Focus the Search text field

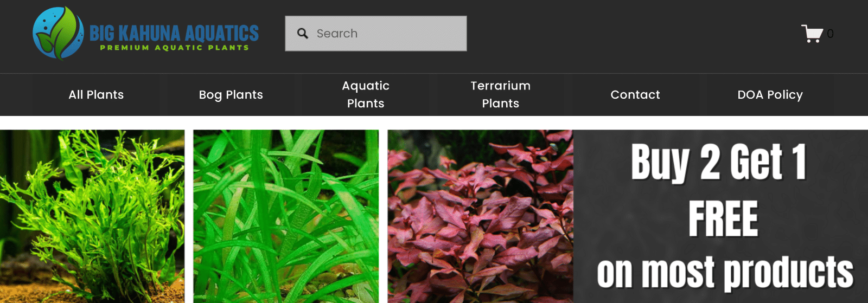tap(385, 34)
